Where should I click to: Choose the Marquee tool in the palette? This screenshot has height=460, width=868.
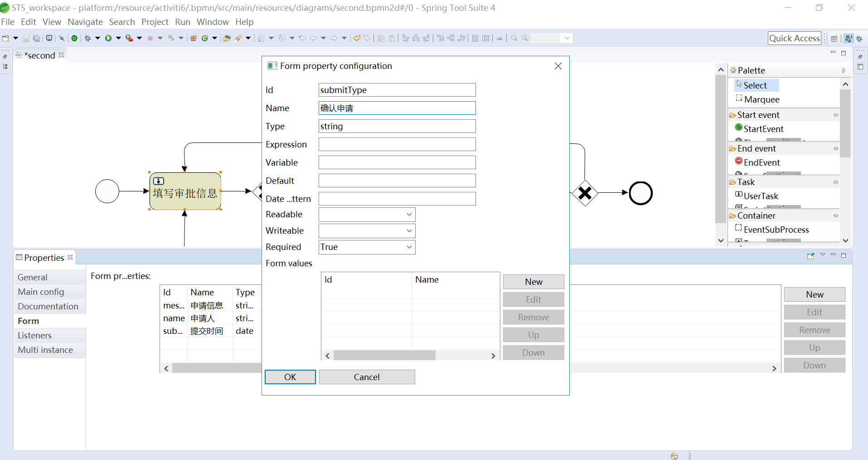coord(757,99)
